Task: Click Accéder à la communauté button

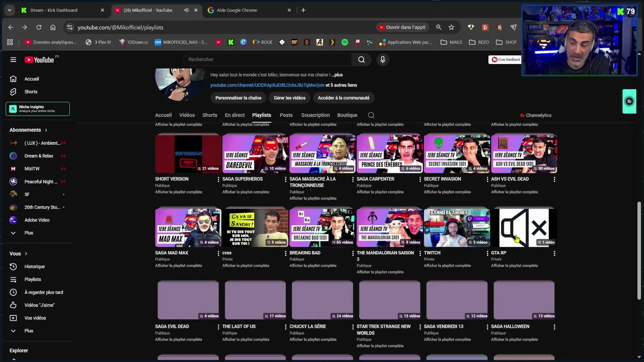Action: coord(344,98)
